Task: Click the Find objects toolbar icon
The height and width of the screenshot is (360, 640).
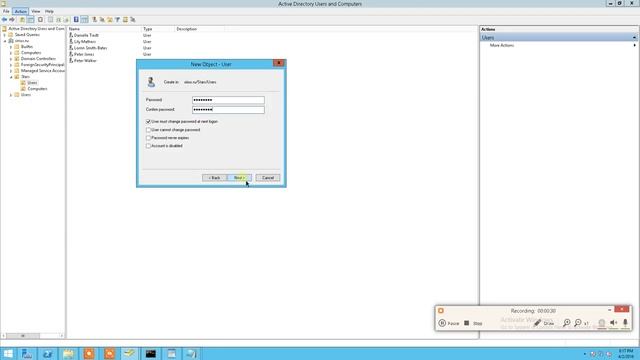Action: [x=125, y=20]
